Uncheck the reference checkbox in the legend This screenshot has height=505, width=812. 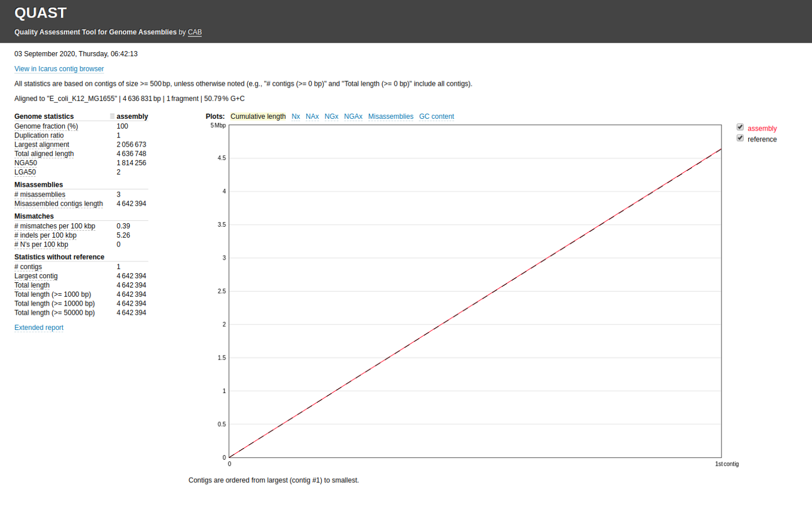(x=740, y=137)
